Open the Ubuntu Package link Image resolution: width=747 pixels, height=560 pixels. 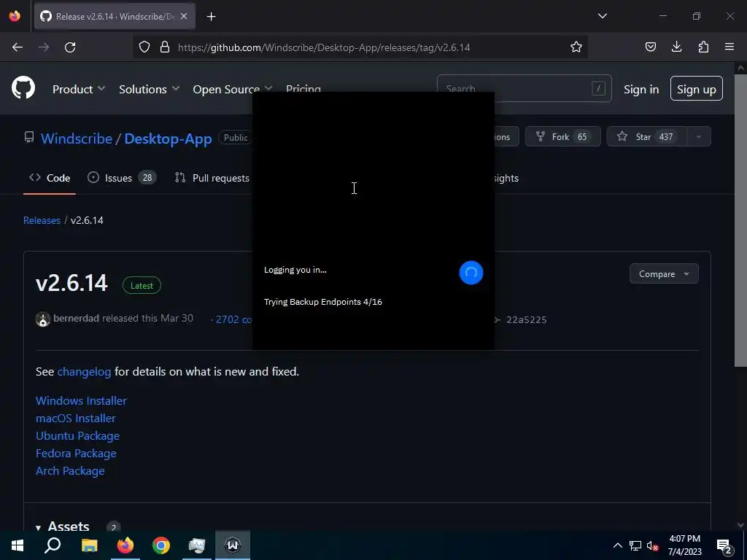(77, 436)
